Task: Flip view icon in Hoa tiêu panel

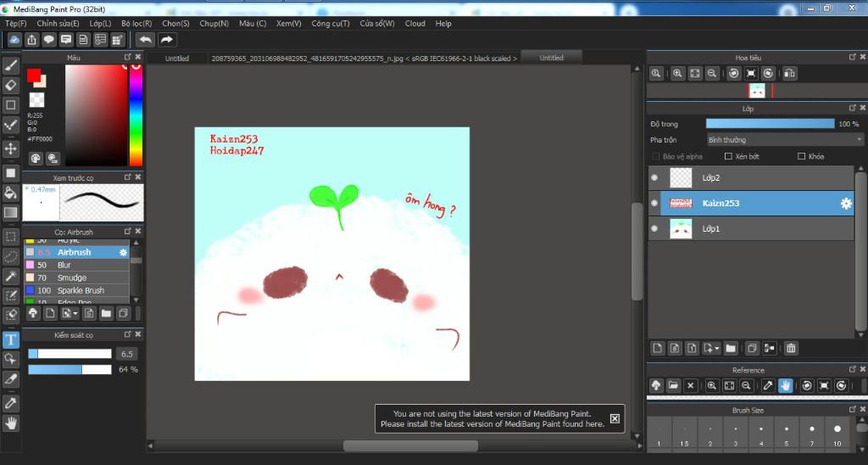Action: (x=790, y=73)
